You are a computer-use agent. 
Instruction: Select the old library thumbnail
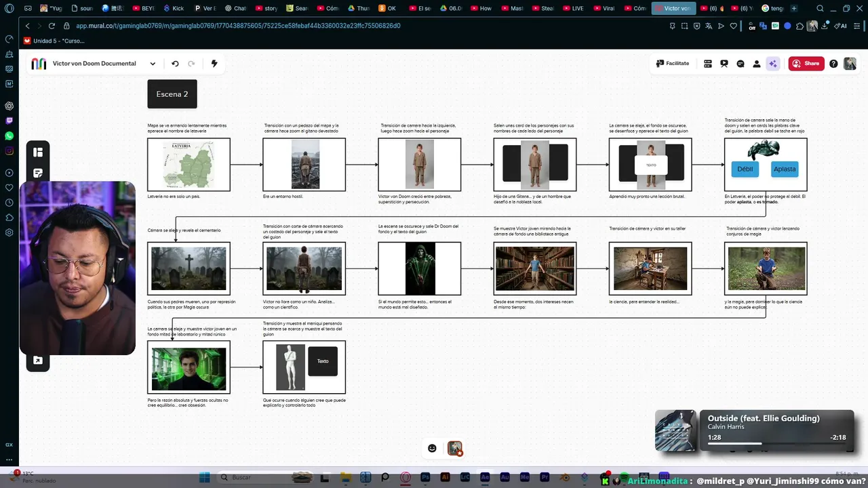[x=535, y=268]
